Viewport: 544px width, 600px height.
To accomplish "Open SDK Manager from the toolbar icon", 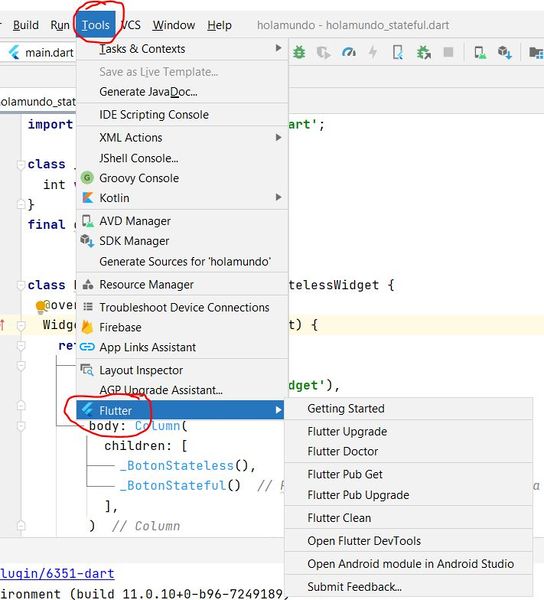I will coord(505,52).
